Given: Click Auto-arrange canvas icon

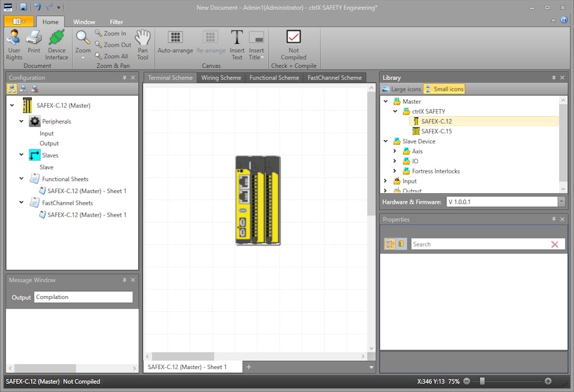Looking at the screenshot, I should point(175,41).
